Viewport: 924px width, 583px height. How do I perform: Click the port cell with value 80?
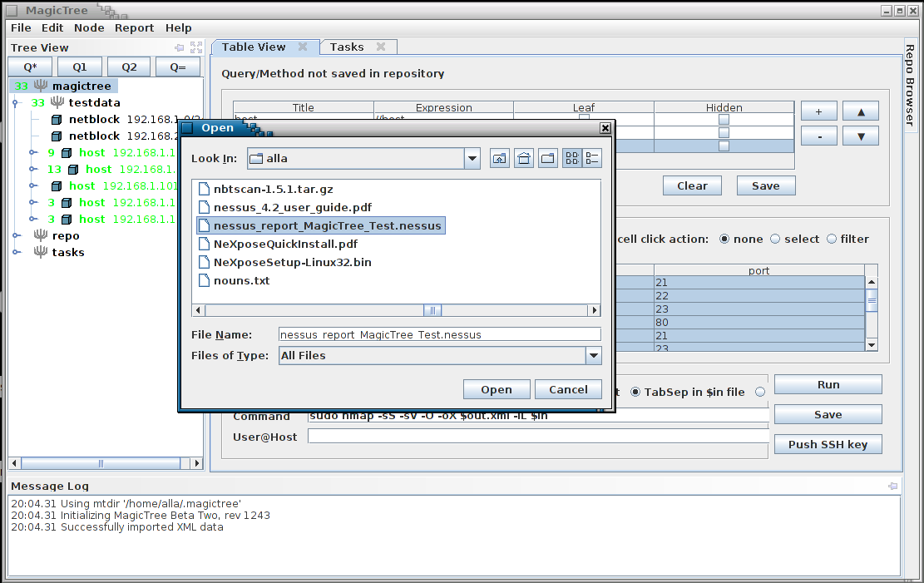(x=759, y=323)
